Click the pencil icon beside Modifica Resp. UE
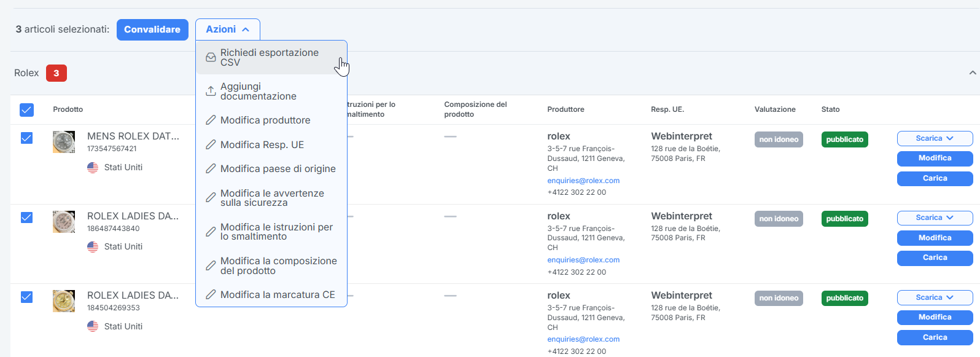 pos(211,145)
